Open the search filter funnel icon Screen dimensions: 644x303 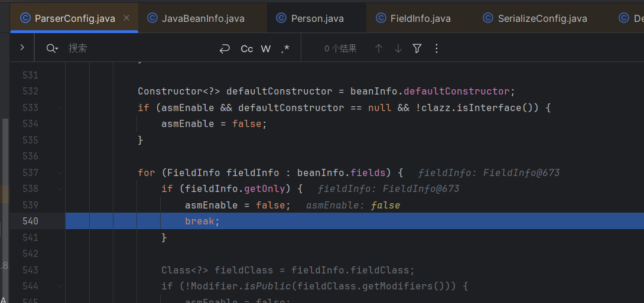[x=417, y=49]
